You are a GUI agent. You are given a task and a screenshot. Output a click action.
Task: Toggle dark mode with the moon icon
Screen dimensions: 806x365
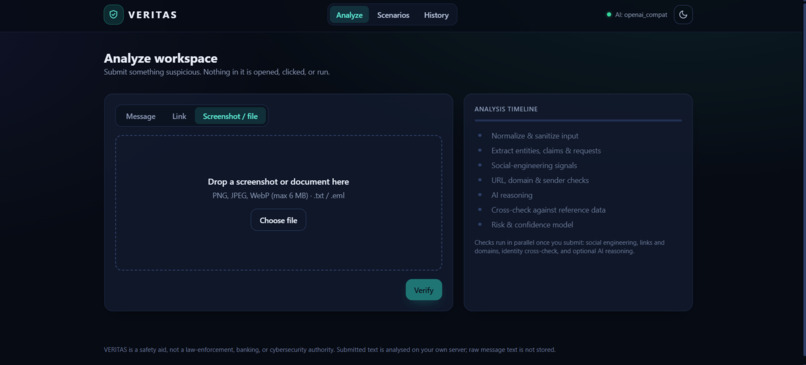pyautogui.click(x=683, y=15)
